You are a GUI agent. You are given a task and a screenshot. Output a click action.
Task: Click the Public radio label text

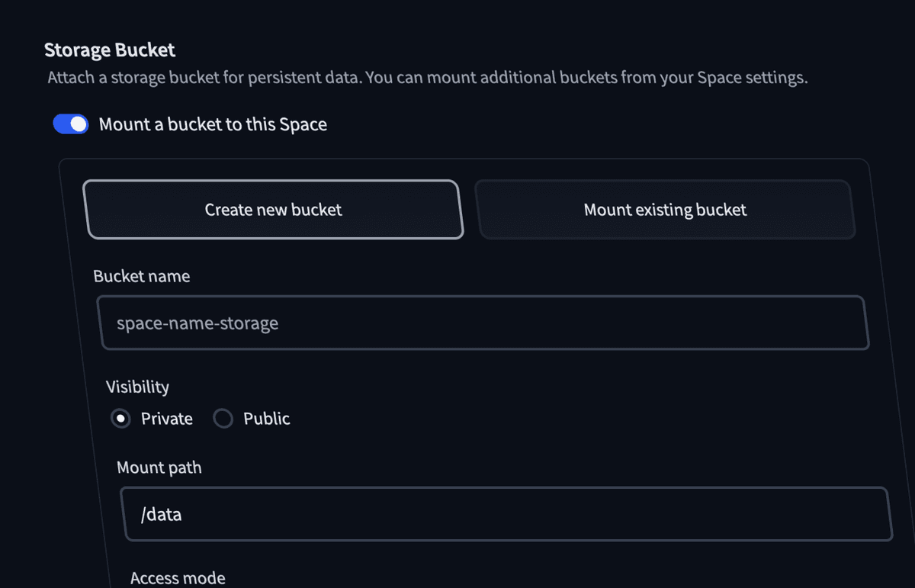point(265,418)
